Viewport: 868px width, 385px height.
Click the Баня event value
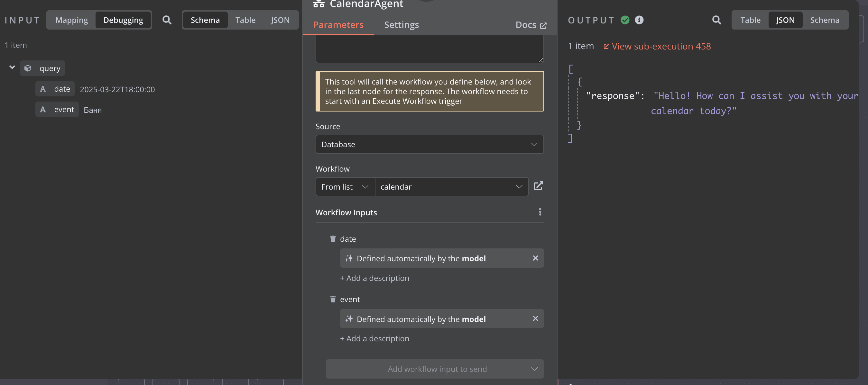click(93, 110)
